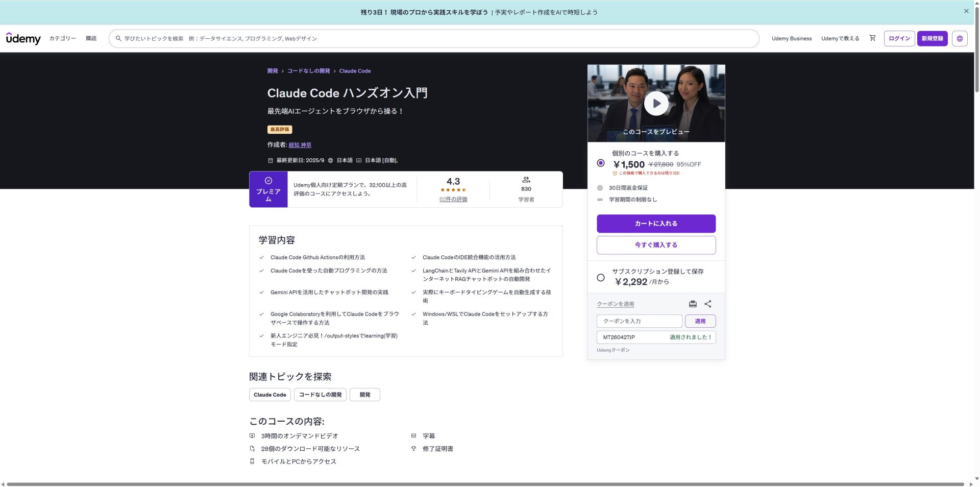Click the 30日間返金保証 text
980x487 pixels.
point(628,188)
